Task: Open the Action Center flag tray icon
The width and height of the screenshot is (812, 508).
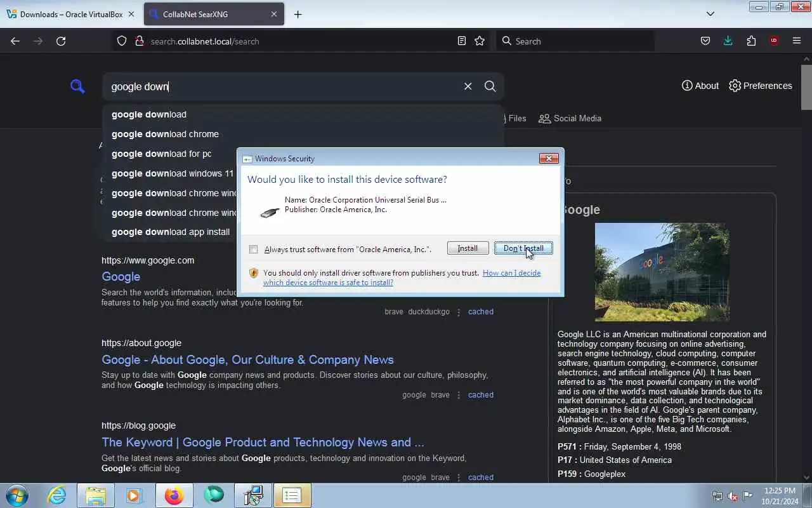Action: point(748,496)
